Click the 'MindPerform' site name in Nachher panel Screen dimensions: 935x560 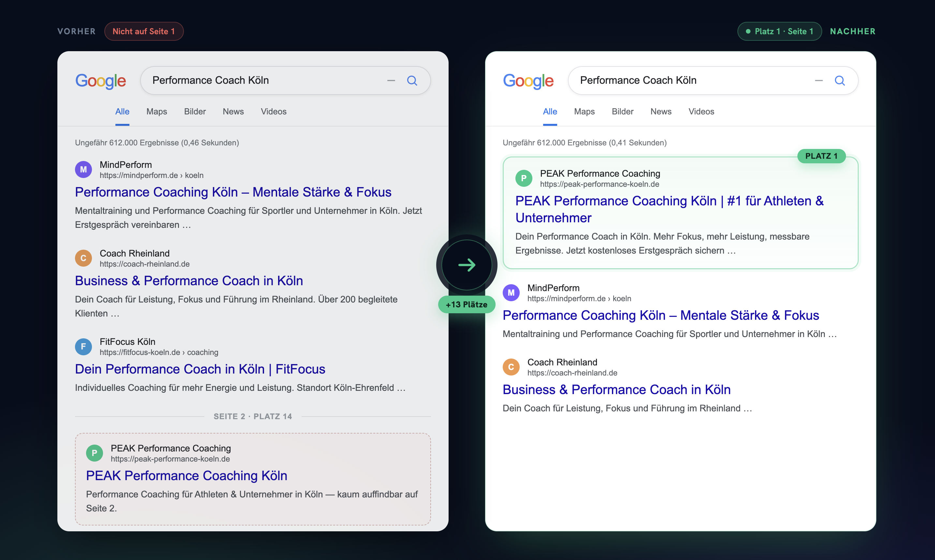(554, 288)
